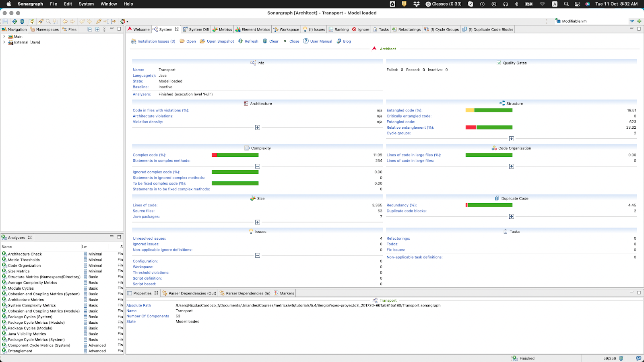Select Architecture Check analyzer row

62,254
